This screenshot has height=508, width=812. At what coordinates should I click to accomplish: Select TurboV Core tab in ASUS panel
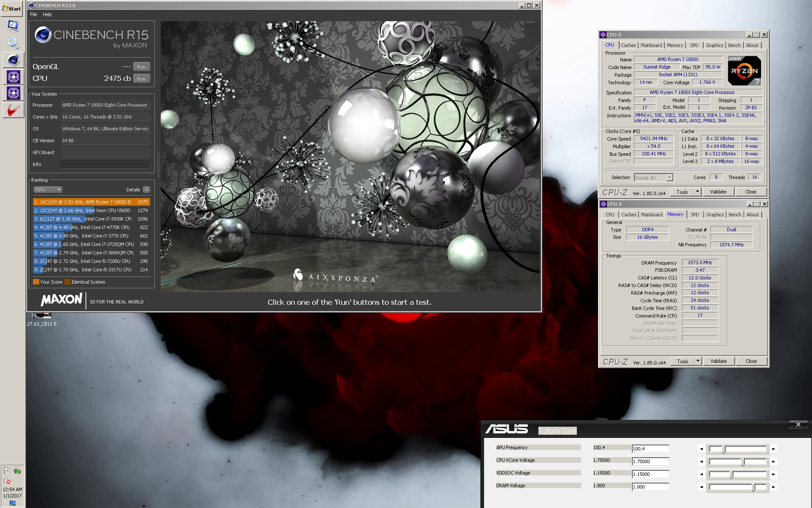point(557,431)
